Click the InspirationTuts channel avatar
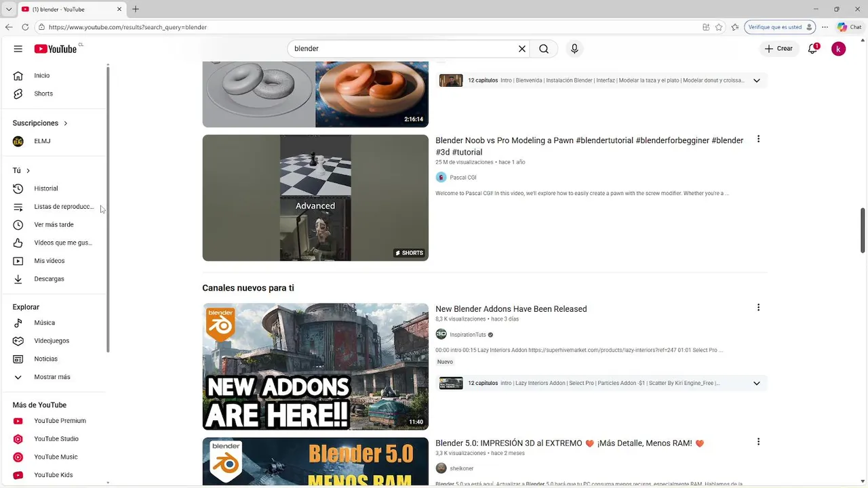Viewport: 868px width, 488px height. [x=441, y=334]
